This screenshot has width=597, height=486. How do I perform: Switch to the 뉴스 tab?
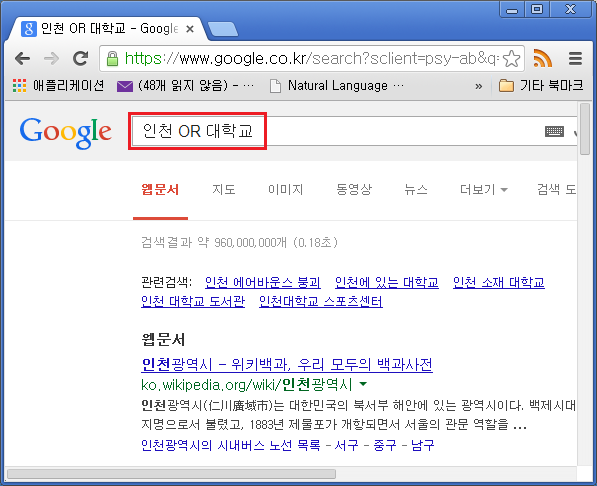tap(416, 189)
